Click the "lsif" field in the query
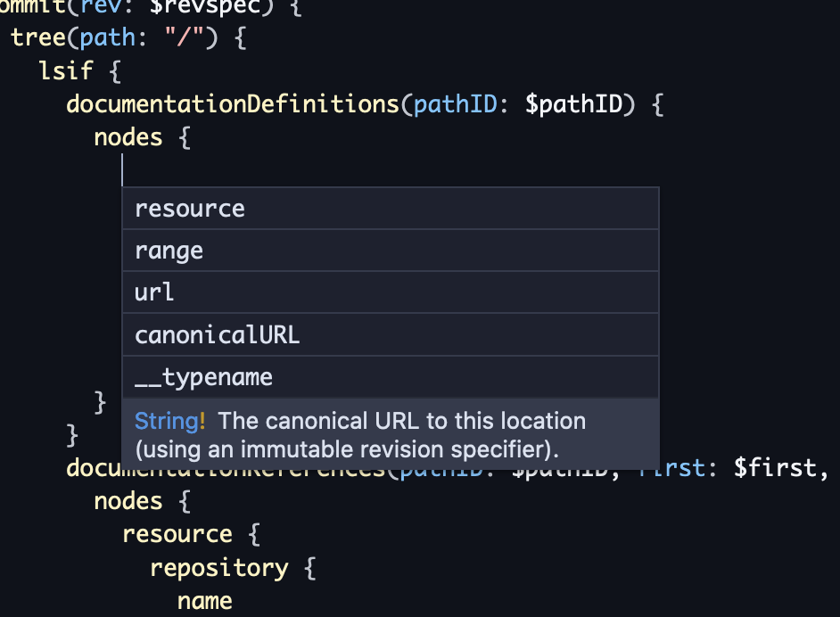 [66, 70]
